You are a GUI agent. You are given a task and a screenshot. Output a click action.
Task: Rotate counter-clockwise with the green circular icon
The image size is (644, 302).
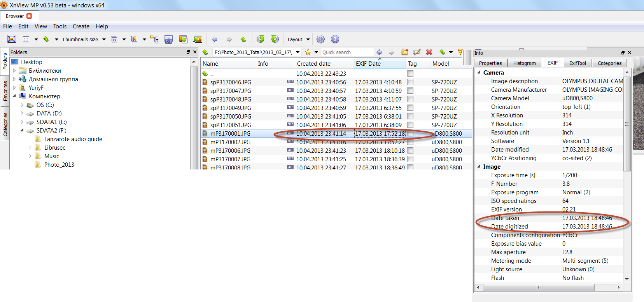coord(261,39)
